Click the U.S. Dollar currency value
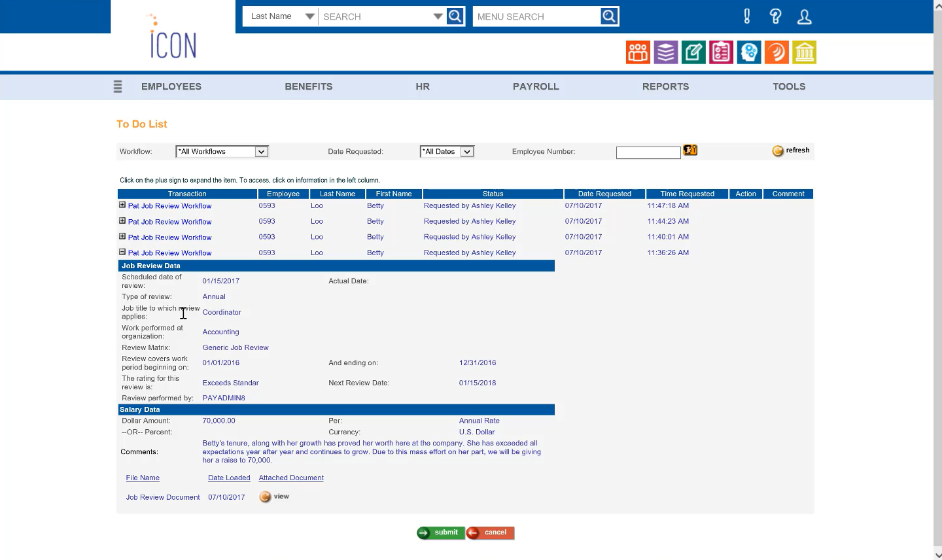 (477, 432)
